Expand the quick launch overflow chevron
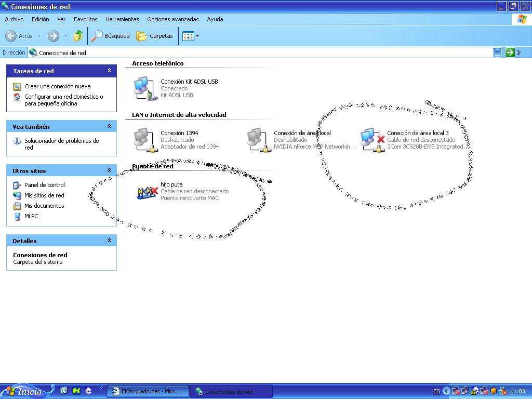Image resolution: width=532 pixels, height=399 pixels. tap(100, 387)
